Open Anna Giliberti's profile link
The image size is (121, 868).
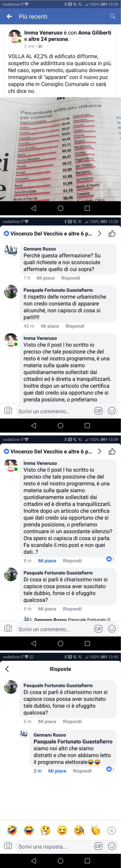click(x=95, y=33)
